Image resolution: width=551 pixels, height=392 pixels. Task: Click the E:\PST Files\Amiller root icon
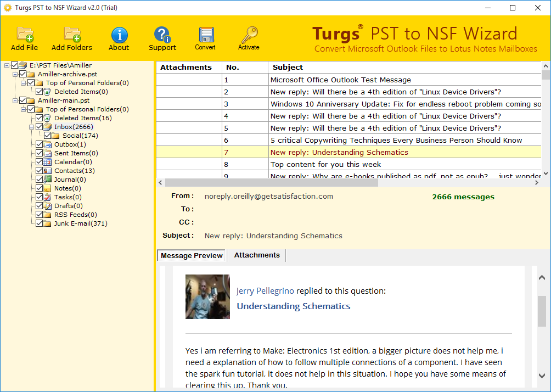tap(23, 65)
